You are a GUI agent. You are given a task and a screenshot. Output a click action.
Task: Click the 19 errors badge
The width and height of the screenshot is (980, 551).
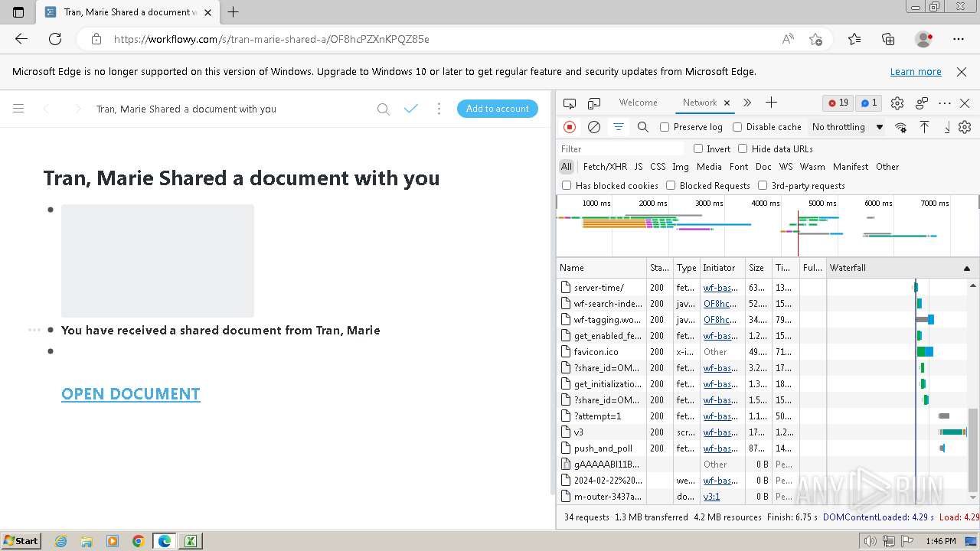(838, 103)
